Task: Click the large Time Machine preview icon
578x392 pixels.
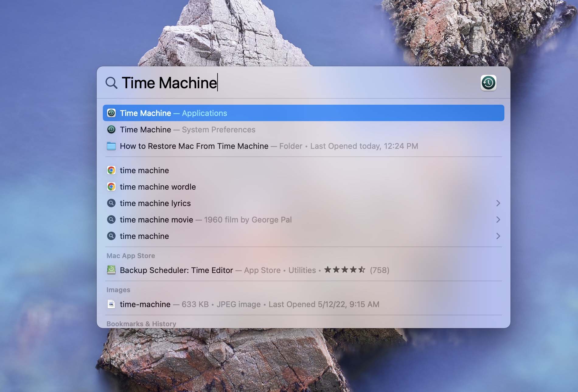Action: [x=488, y=83]
